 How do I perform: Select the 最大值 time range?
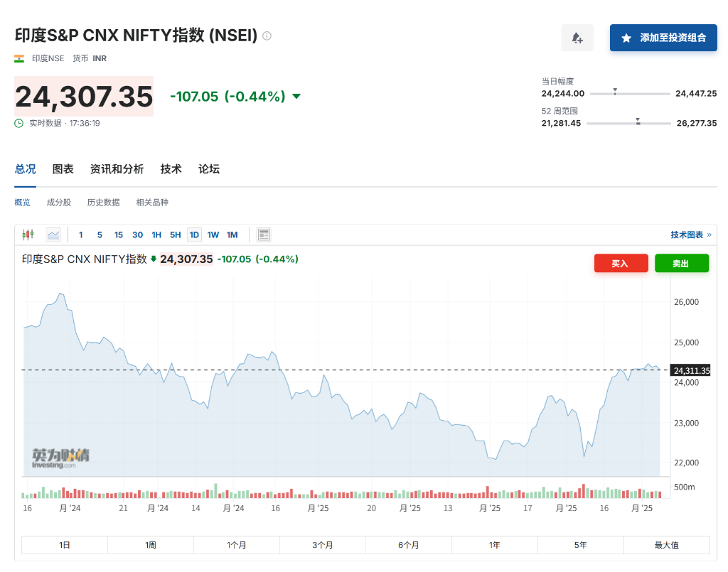(x=666, y=545)
